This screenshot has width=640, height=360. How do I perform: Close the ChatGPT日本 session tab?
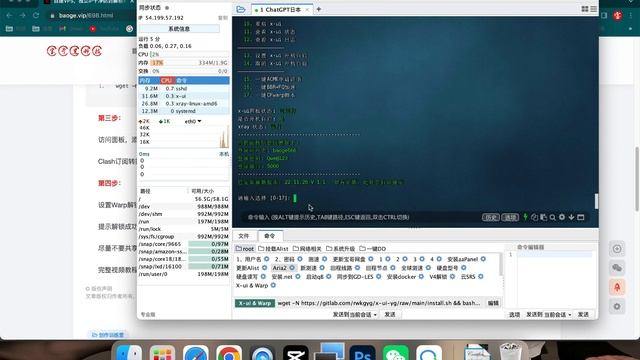307,9
